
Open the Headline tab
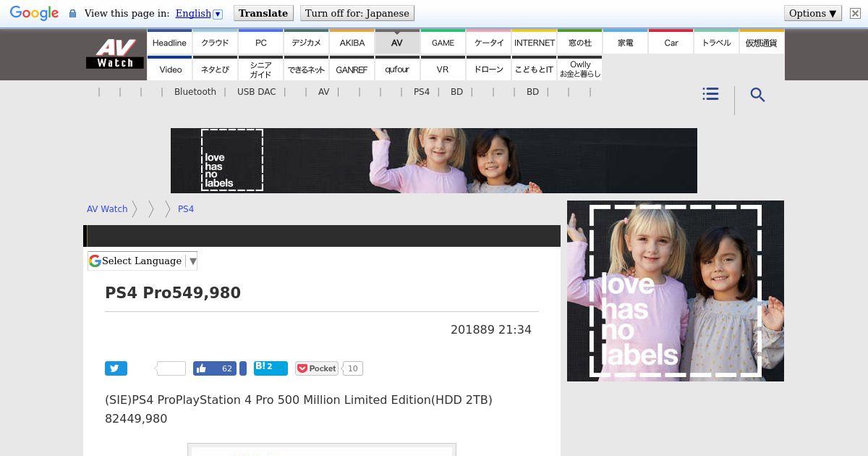click(x=169, y=43)
